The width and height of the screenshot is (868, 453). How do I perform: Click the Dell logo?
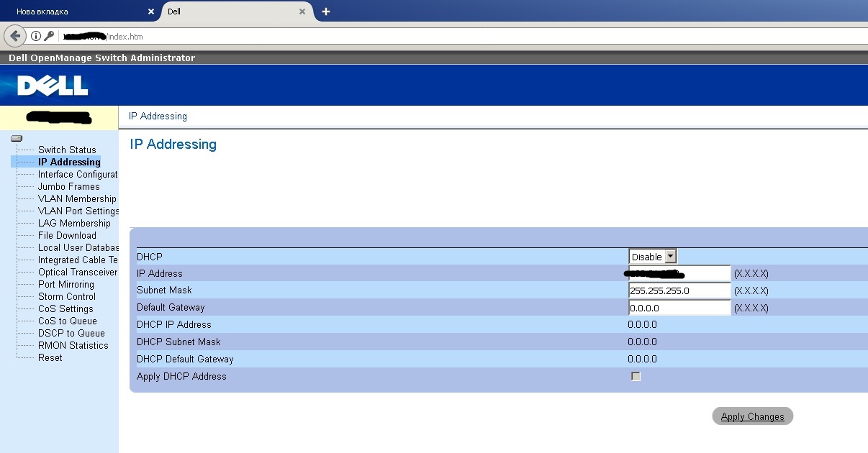click(x=53, y=86)
